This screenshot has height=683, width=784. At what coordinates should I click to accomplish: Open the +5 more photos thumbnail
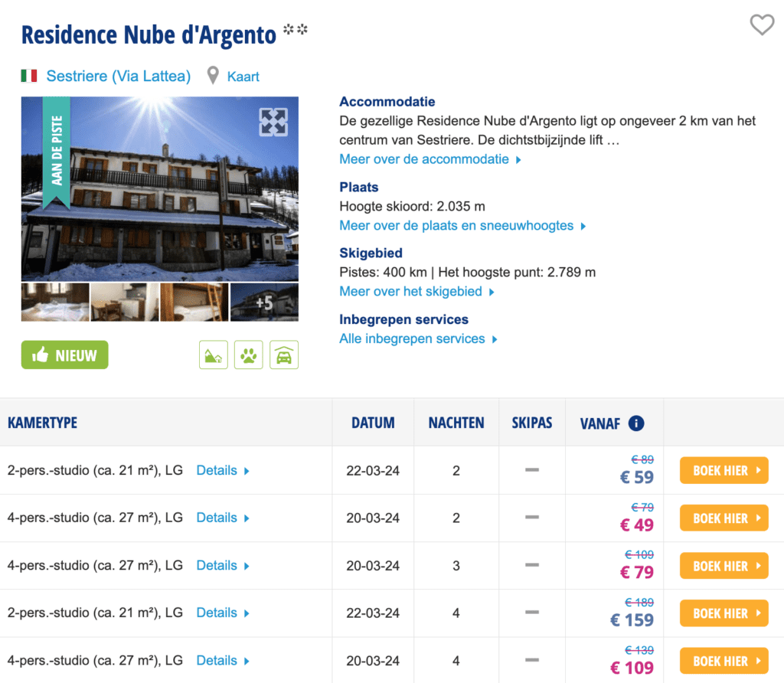tap(264, 302)
